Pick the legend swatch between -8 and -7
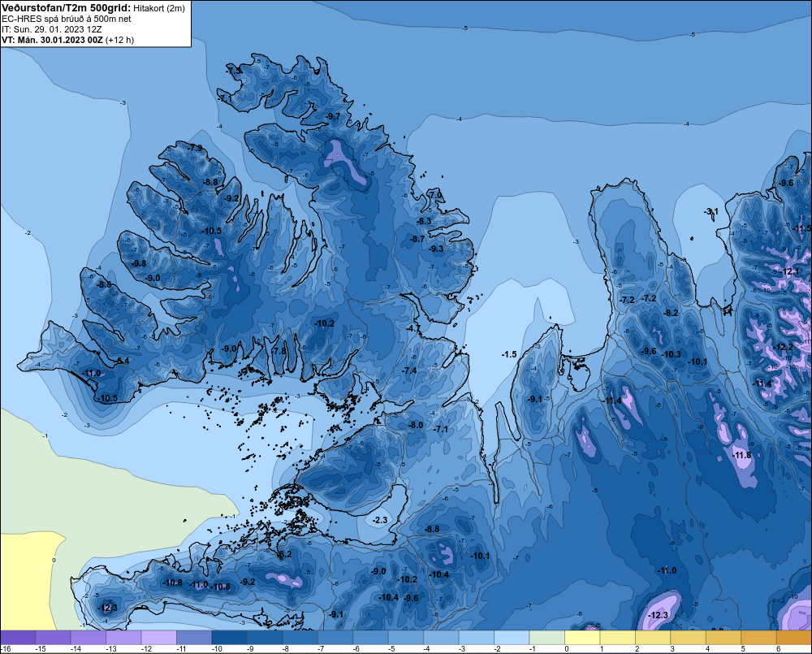Viewport: 812px width, 654px height. 300,638
